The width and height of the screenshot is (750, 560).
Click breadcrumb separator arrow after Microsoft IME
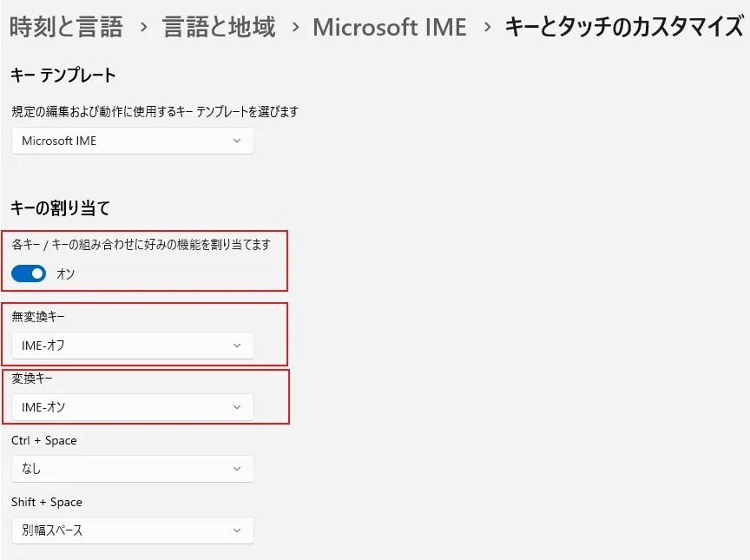(x=486, y=28)
